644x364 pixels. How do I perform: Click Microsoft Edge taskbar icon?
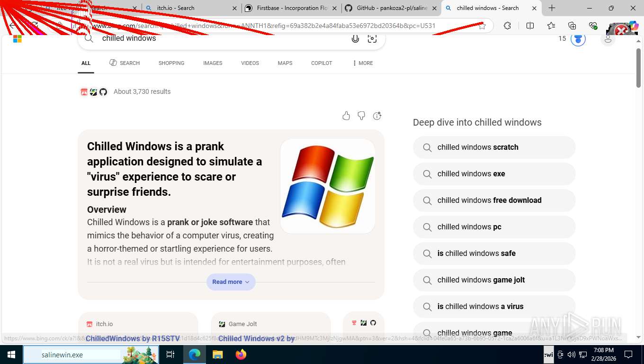[194, 355]
